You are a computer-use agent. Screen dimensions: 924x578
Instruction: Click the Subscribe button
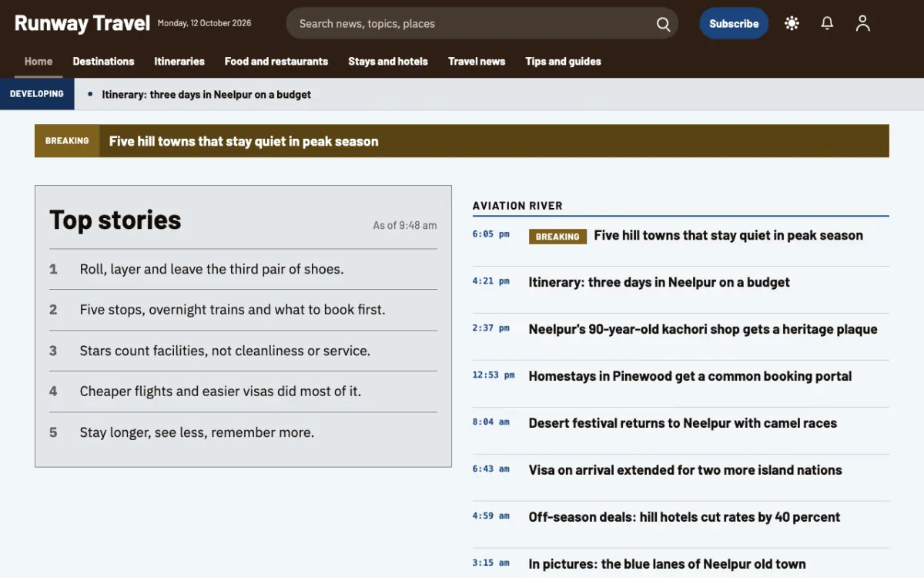click(x=734, y=23)
